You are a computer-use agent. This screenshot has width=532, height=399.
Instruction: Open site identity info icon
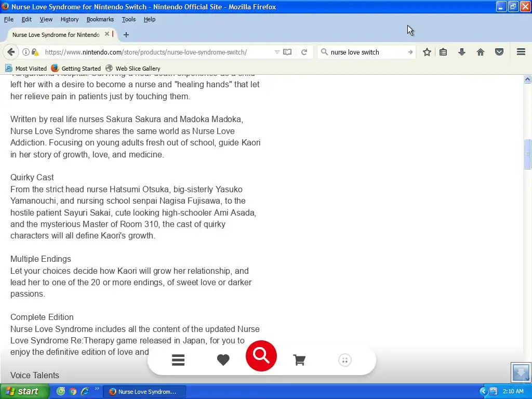pyautogui.click(x=26, y=52)
